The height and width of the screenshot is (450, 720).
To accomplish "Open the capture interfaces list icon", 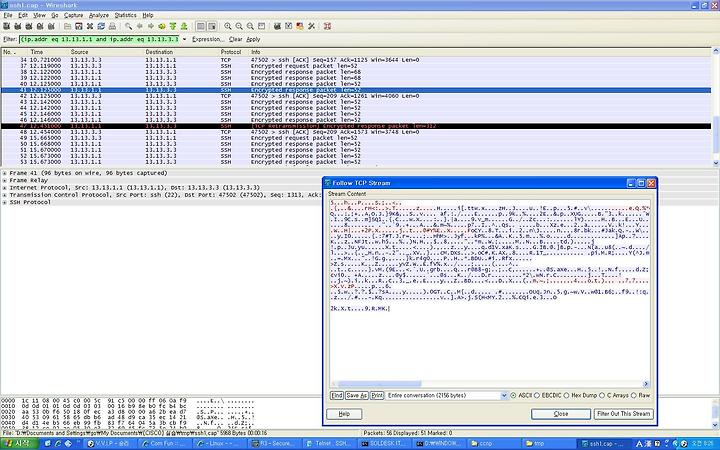I will pyautogui.click(x=7, y=26).
